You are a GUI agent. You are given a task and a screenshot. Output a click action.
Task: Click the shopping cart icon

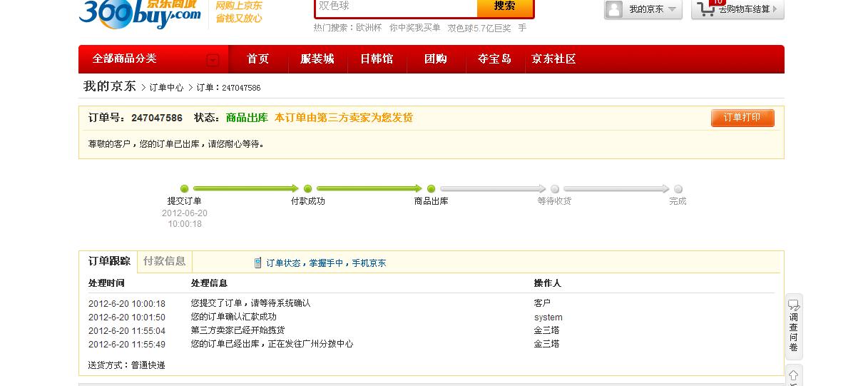(x=706, y=9)
